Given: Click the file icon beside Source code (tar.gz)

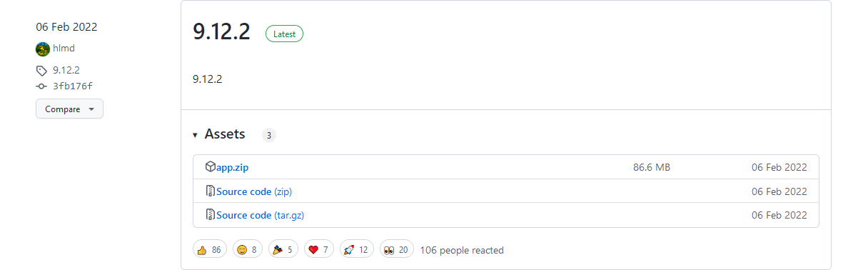Looking at the screenshot, I should [211, 215].
